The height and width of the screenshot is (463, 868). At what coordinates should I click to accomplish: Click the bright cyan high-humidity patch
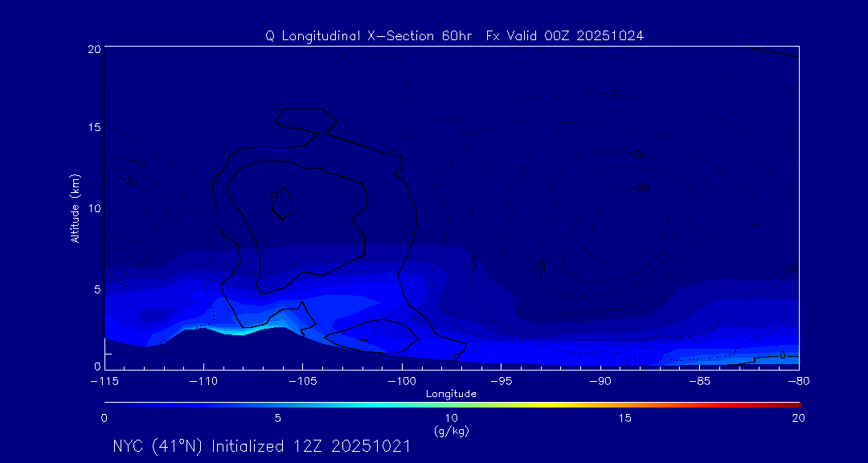[x=233, y=330]
